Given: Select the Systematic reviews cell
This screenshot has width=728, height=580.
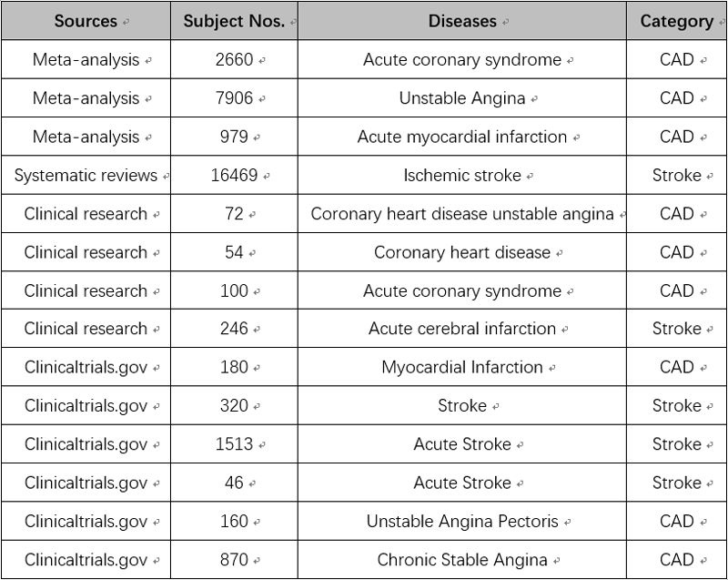Looking at the screenshot, I should click(86, 175).
